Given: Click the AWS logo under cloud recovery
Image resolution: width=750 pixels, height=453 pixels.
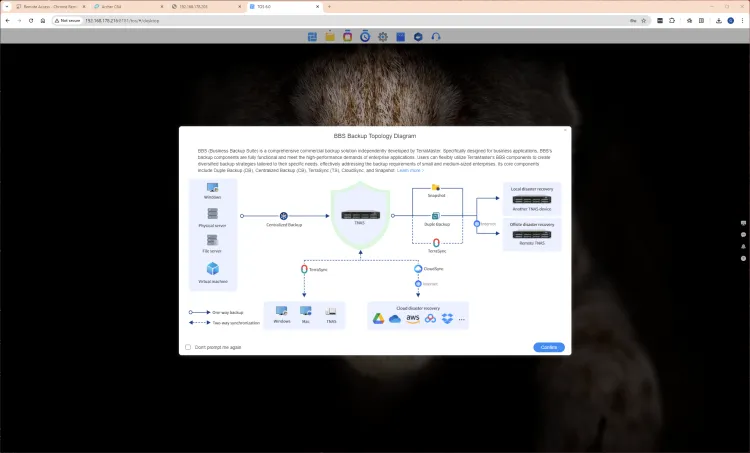Looking at the screenshot, I should click(413, 318).
